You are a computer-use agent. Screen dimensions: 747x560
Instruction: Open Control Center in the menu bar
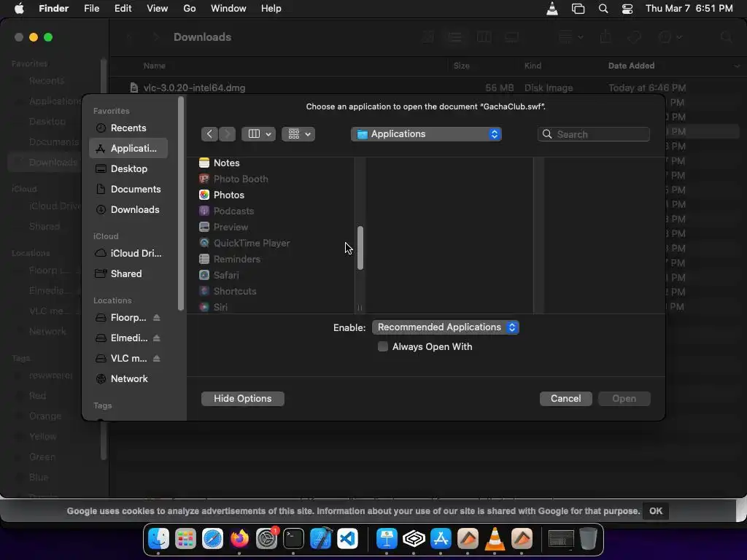pos(627,9)
